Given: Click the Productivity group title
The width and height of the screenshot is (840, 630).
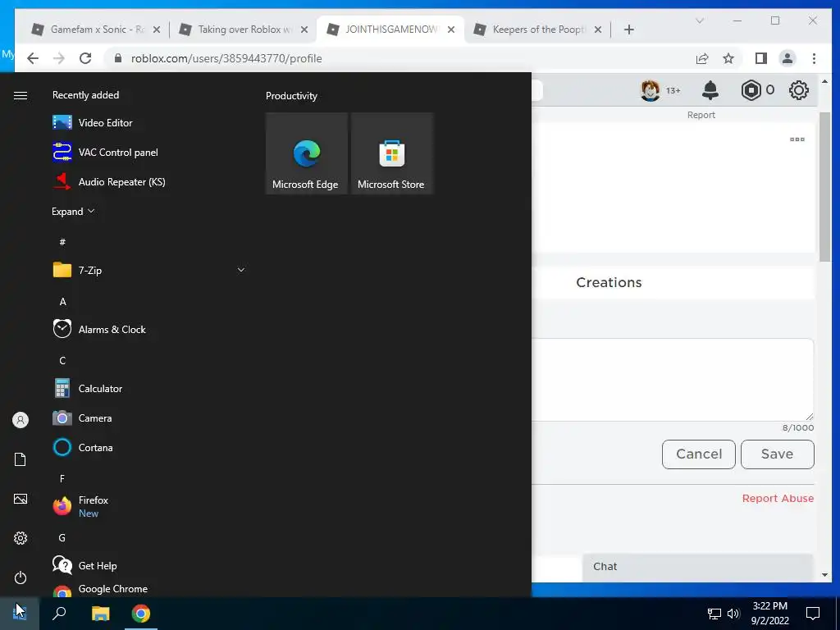Looking at the screenshot, I should (x=291, y=96).
